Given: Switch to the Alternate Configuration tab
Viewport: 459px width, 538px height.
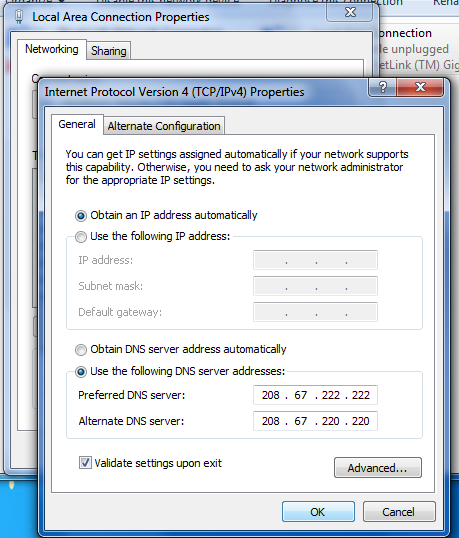Looking at the screenshot, I should point(164,126).
